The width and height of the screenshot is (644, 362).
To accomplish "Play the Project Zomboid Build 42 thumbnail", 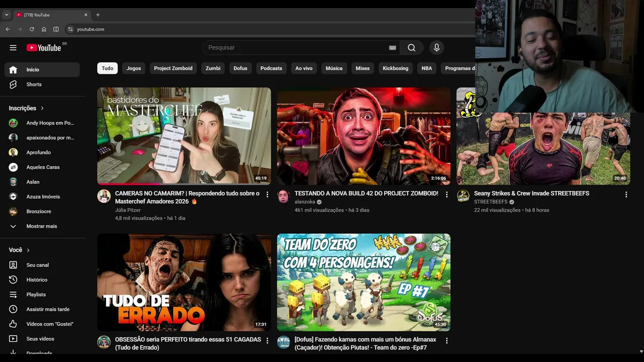I will click(364, 136).
